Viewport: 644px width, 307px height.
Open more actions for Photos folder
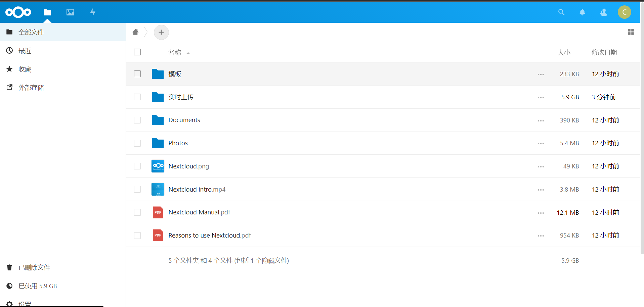pos(541,144)
